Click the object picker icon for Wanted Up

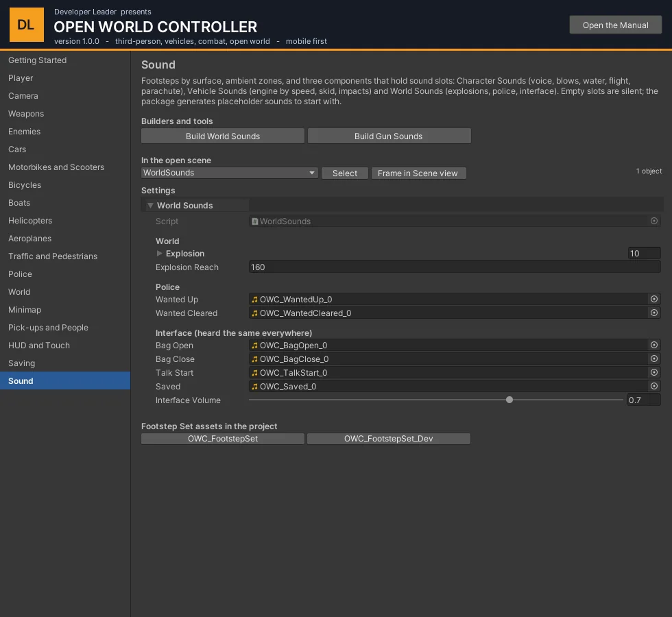coord(654,299)
